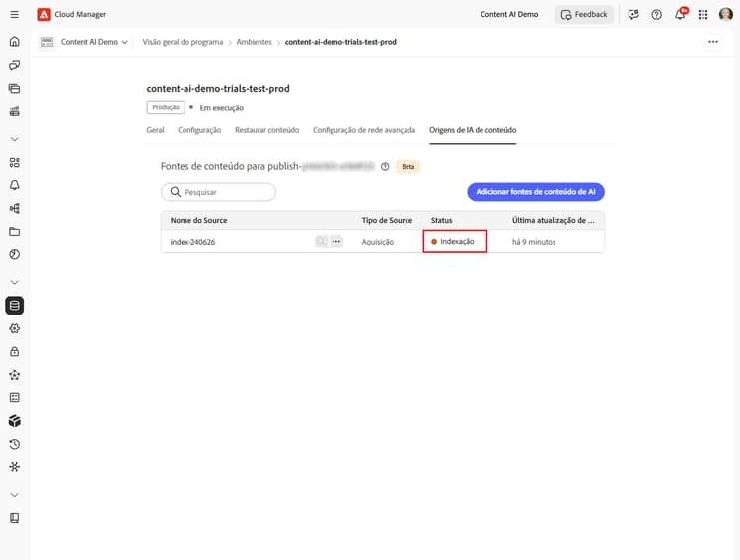Sort by Tipo de Source column

point(387,220)
